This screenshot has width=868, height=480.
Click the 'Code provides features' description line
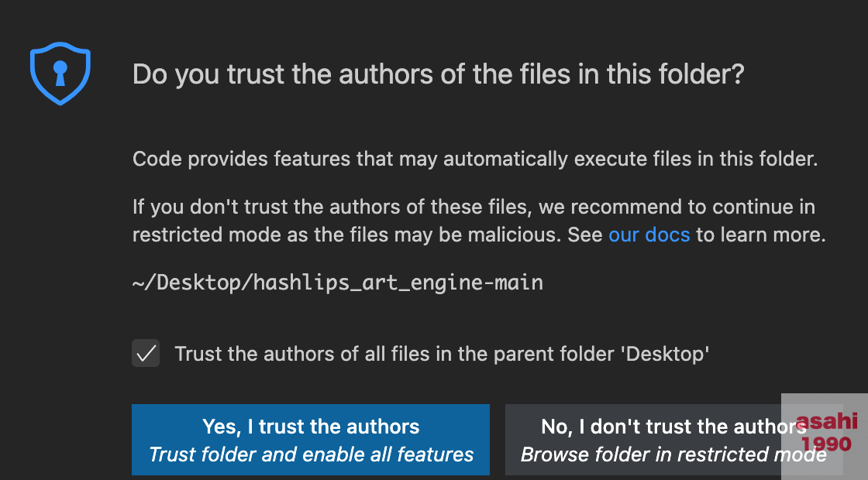pos(475,159)
